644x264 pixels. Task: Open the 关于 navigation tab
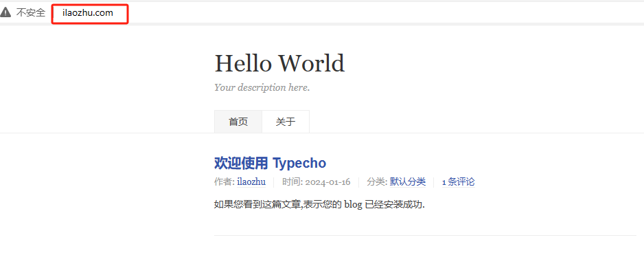286,122
